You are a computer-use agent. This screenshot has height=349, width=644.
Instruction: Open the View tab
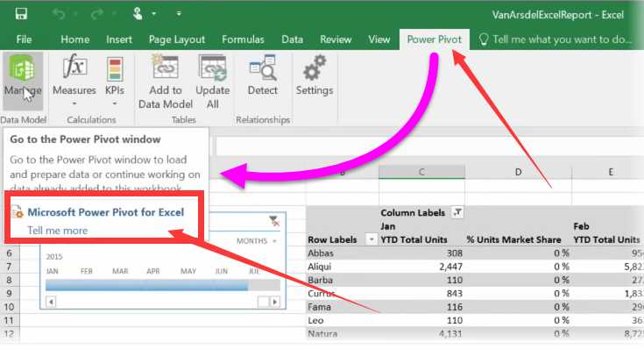[x=379, y=39]
